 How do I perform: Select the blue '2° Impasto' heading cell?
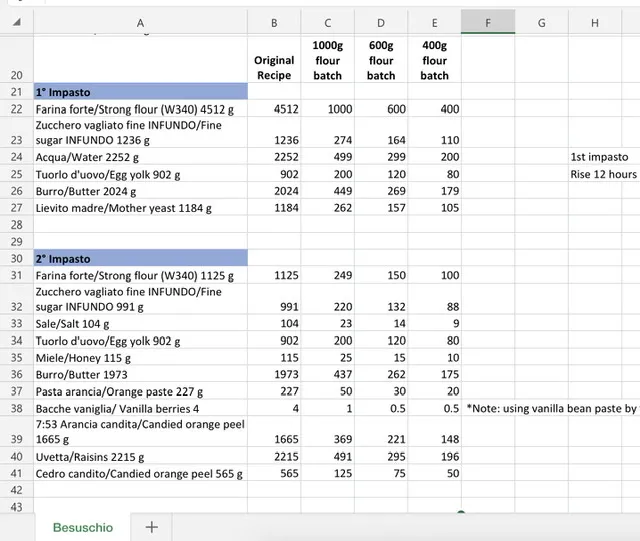point(139,259)
